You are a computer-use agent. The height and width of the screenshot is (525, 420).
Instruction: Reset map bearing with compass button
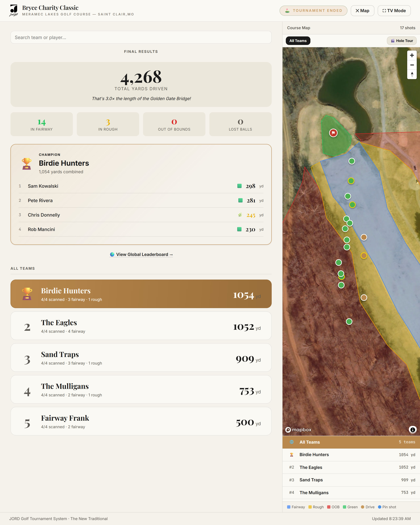point(412,74)
